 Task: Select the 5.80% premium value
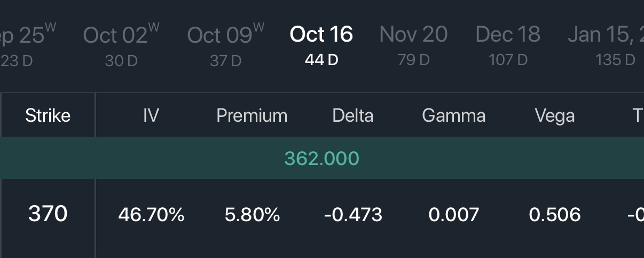[x=253, y=215]
